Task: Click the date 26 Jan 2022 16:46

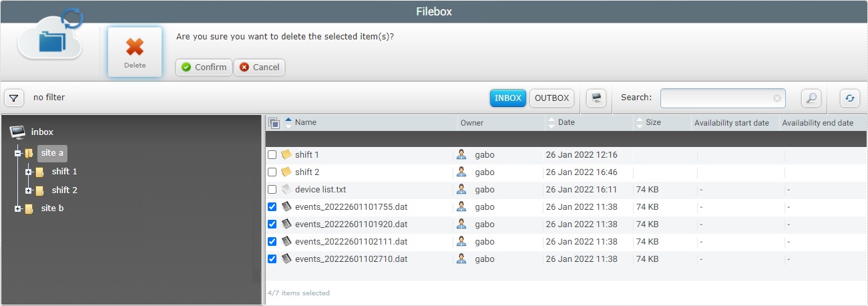Action: (x=582, y=172)
